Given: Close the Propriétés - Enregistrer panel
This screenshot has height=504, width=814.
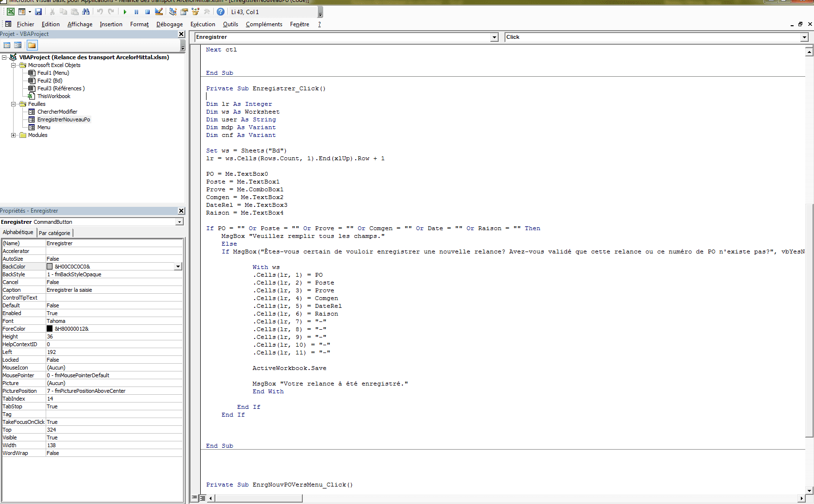Looking at the screenshot, I should tap(181, 211).
